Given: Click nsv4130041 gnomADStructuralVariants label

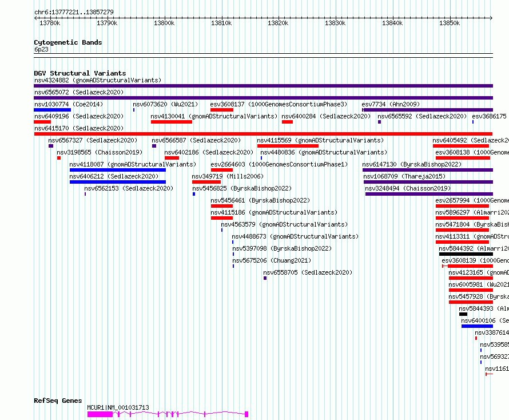Looking at the screenshot, I should coord(214,116).
